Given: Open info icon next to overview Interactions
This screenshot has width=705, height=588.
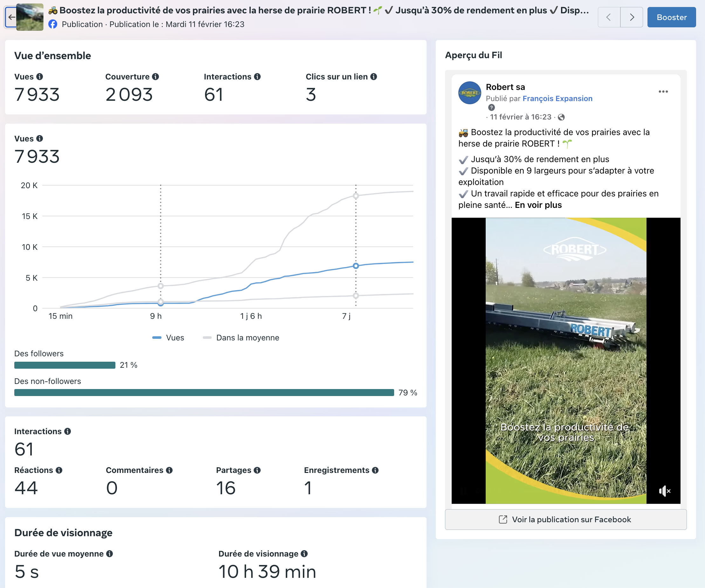Looking at the screenshot, I should (x=257, y=77).
